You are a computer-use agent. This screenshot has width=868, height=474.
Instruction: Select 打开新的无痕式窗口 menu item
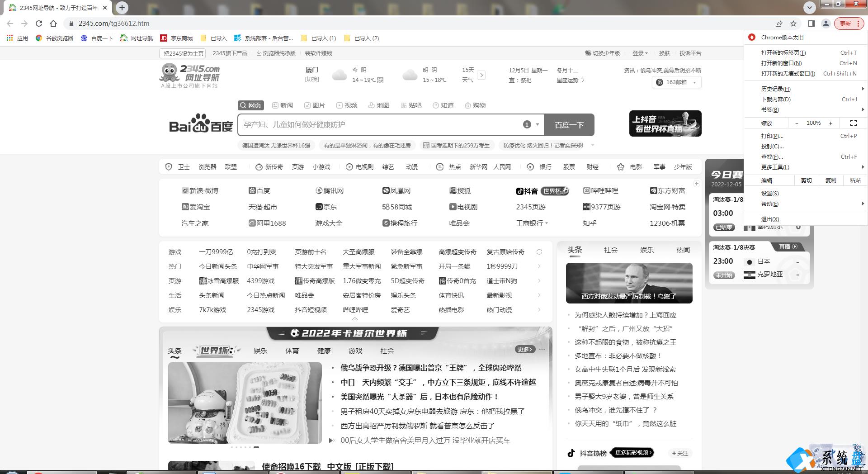point(806,73)
